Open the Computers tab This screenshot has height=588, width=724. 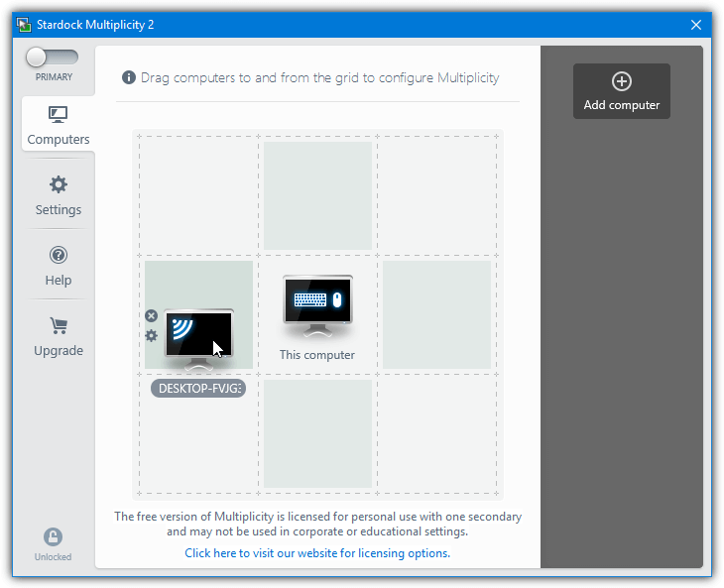pyautogui.click(x=59, y=124)
